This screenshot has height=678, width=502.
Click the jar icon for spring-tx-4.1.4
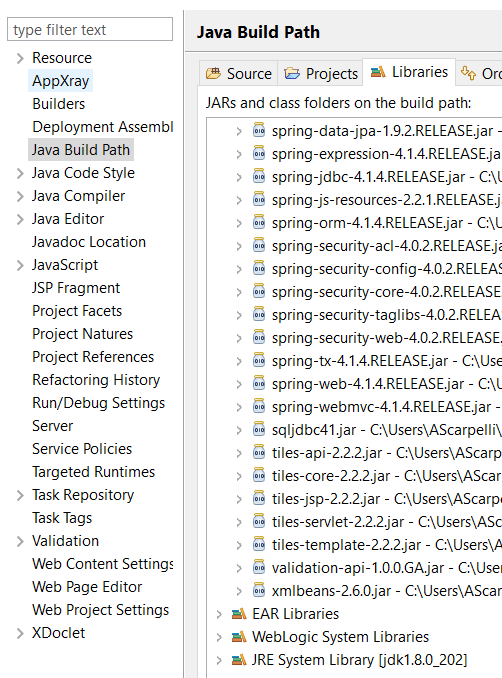(x=259, y=361)
